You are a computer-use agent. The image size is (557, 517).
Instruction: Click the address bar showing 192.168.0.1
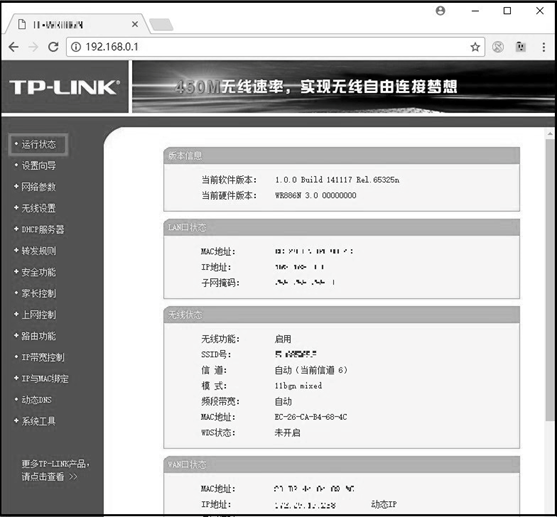pyautogui.click(x=275, y=47)
